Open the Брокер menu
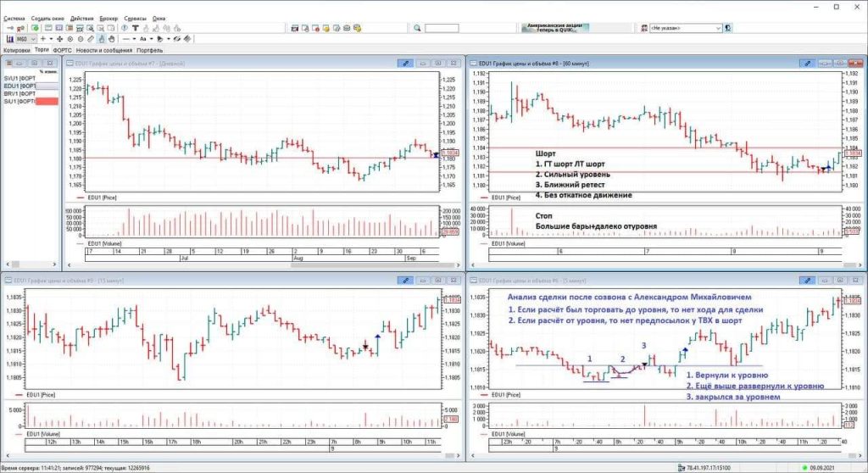 click(109, 19)
